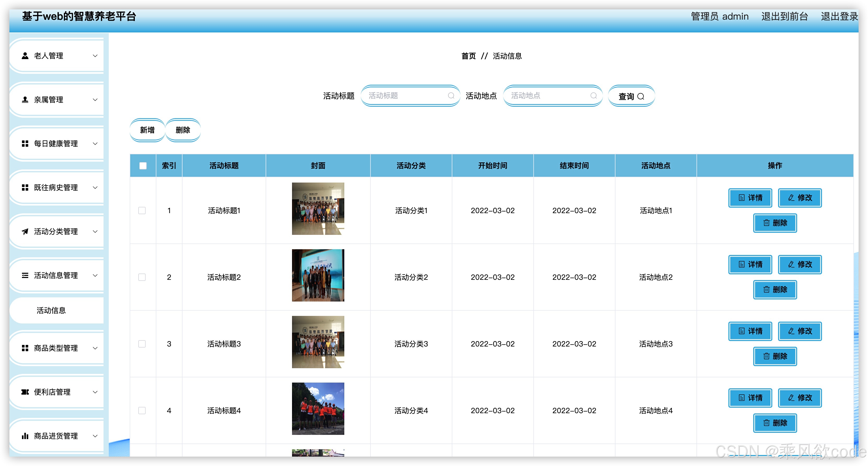This screenshot has height=466, width=868.
Task: Open the cover thumbnail of 活动标题4
Action: pos(318,408)
